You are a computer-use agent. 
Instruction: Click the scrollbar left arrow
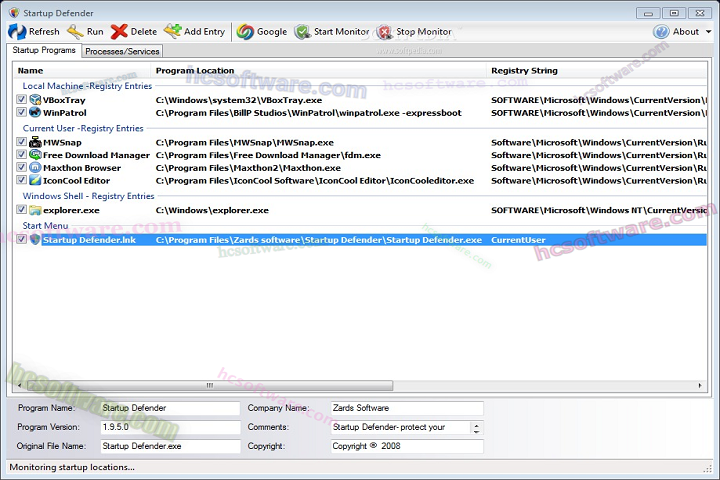click(20, 385)
